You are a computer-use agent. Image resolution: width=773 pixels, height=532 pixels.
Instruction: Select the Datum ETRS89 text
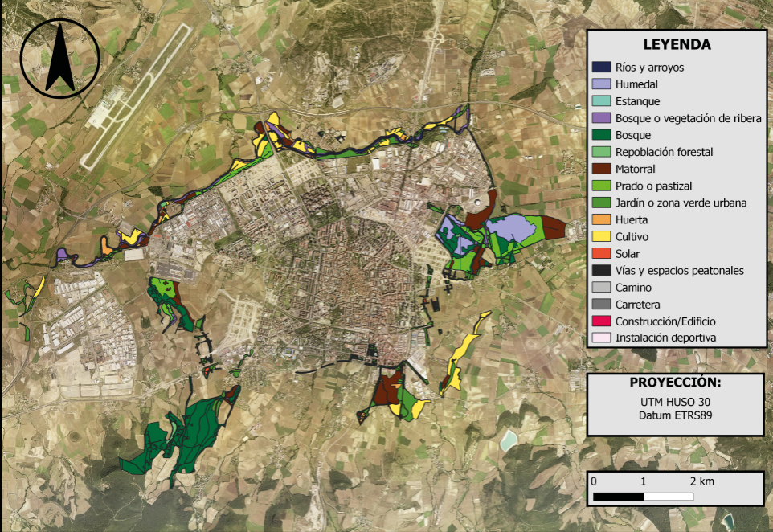pyautogui.click(x=675, y=415)
